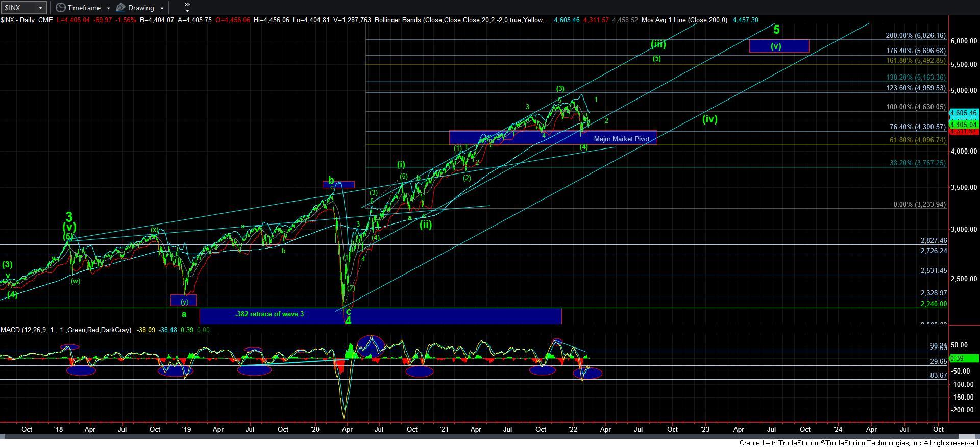
Task: Select the blue (v) target box
Action: click(x=779, y=46)
